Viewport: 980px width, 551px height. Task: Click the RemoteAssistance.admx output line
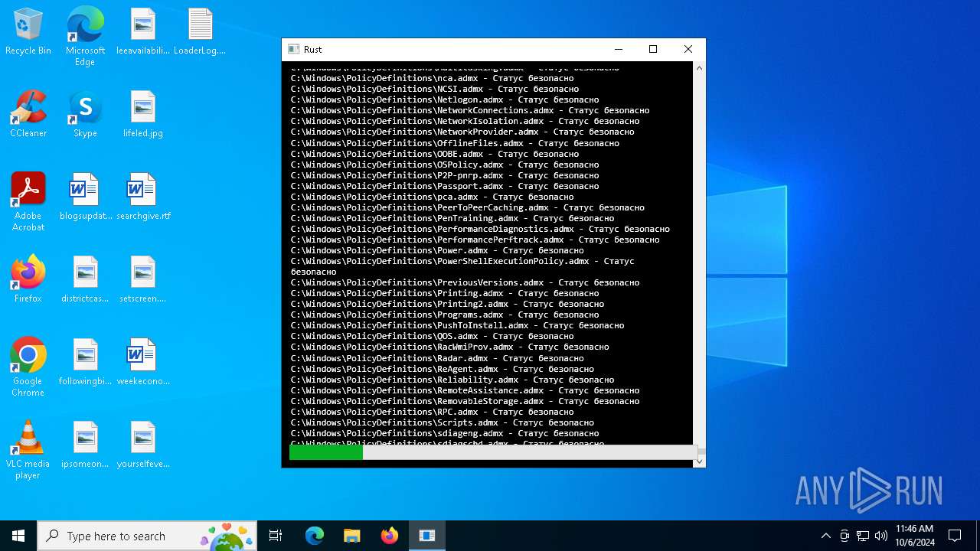[465, 390]
